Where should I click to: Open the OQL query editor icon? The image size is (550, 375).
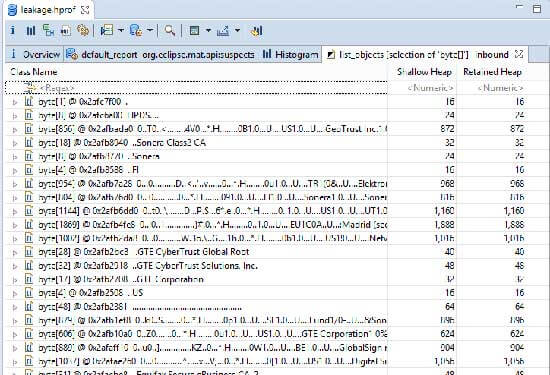66,31
